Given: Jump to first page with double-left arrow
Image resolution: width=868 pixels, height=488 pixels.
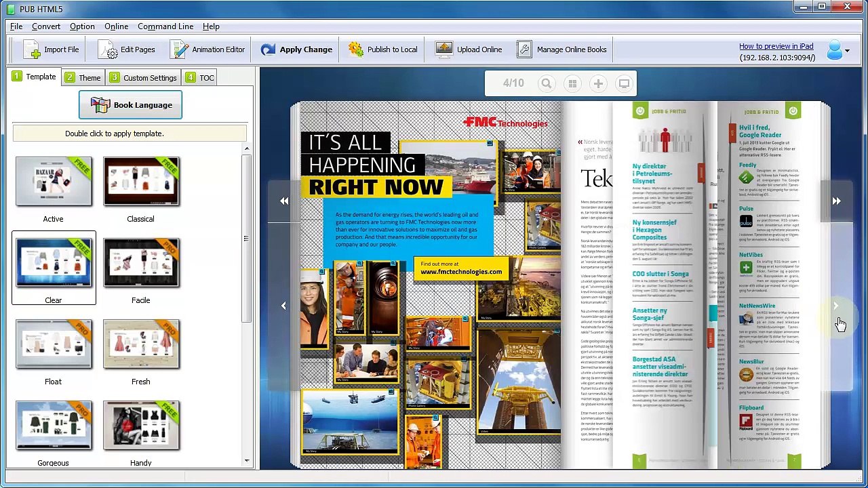Looking at the screenshot, I should [x=284, y=201].
